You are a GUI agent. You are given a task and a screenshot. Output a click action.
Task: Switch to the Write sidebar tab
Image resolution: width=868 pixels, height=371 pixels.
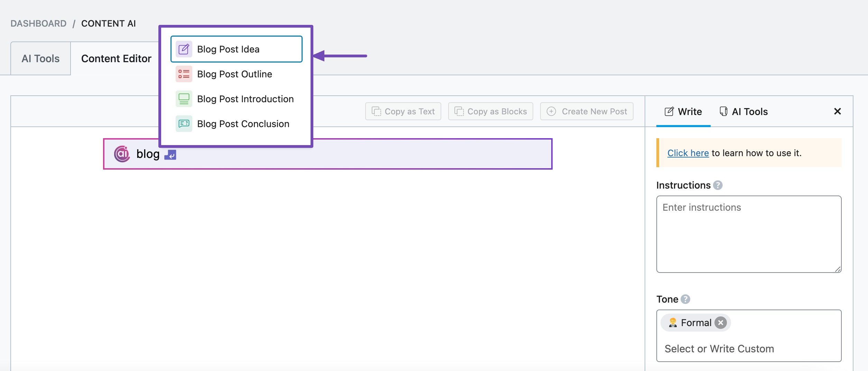pos(683,112)
